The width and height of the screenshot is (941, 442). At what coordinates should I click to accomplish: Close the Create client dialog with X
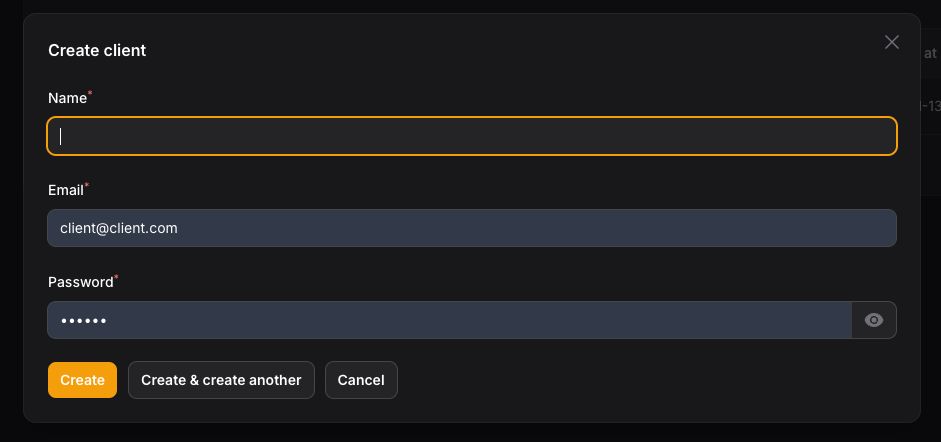coord(892,42)
